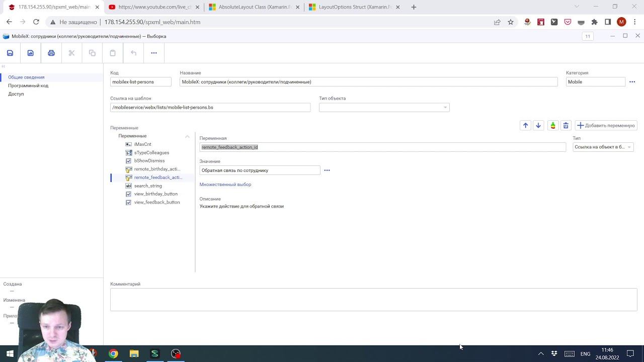Image resolution: width=644 pixels, height=362 pixels.
Task: Toggle the Chrome side panel icon
Action: pos(608,22)
